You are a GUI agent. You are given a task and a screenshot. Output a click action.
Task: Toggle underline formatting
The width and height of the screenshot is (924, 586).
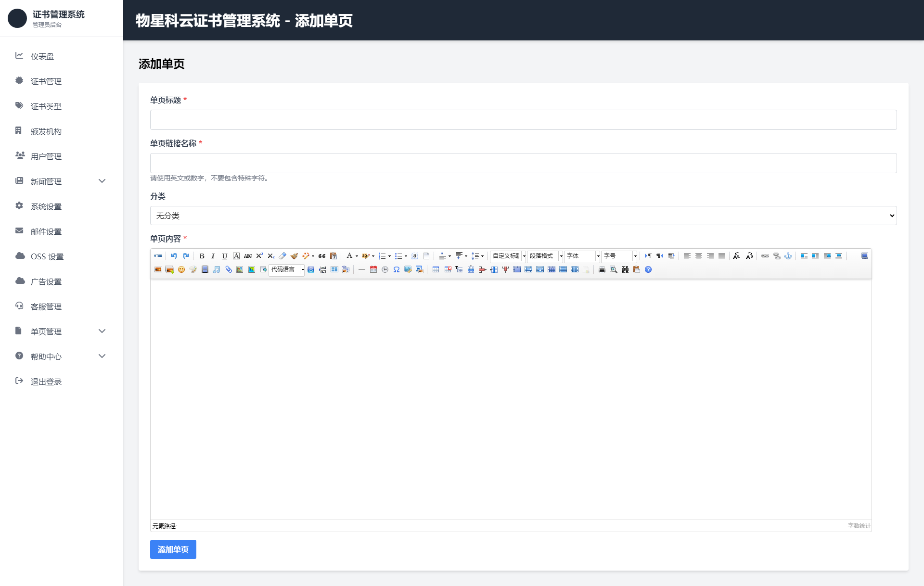(224, 256)
